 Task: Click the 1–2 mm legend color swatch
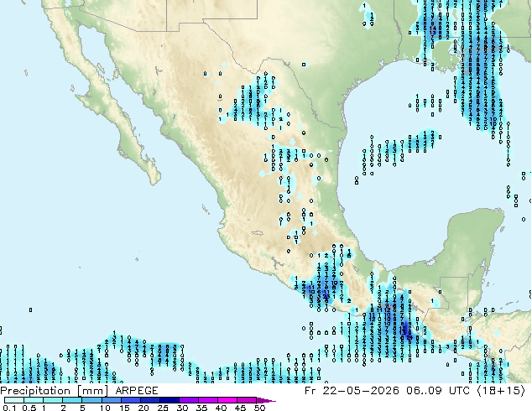53,400
